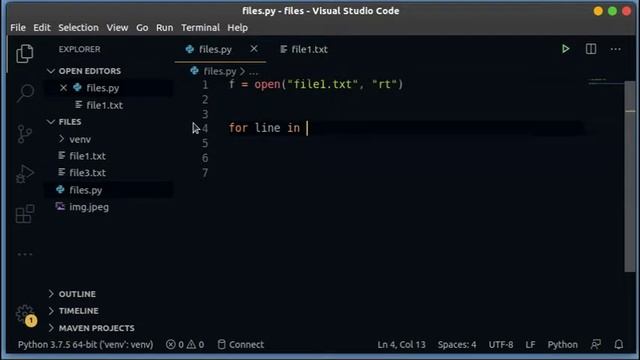Open the View menu
640x360 pixels.
click(x=117, y=27)
